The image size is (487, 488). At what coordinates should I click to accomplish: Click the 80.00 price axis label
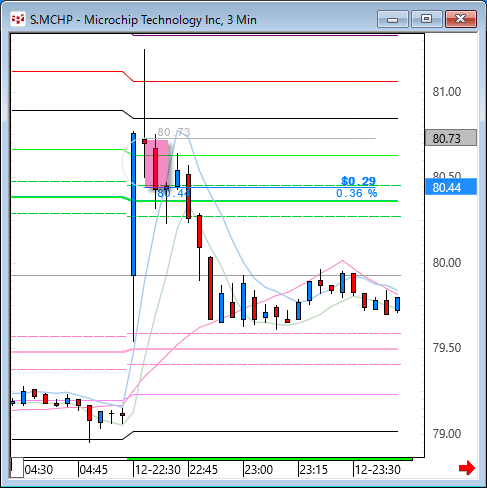pos(447,263)
